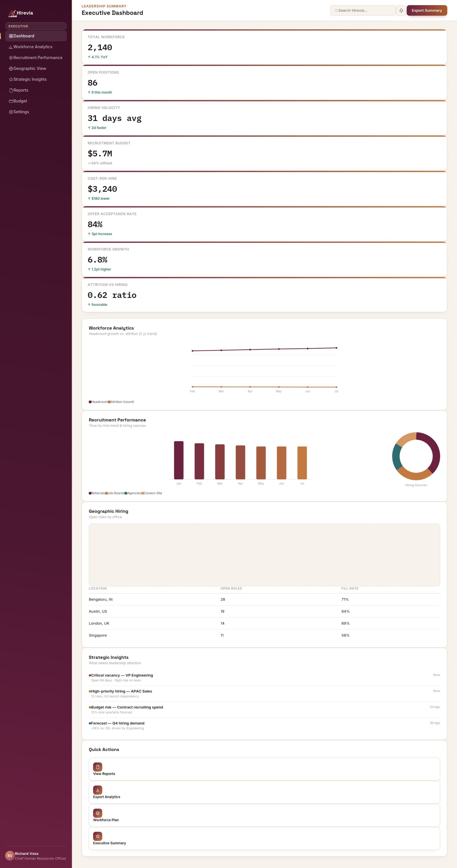Click the Geographic View globe icon
Image resolution: width=457 pixels, height=868 pixels.
coord(11,68)
